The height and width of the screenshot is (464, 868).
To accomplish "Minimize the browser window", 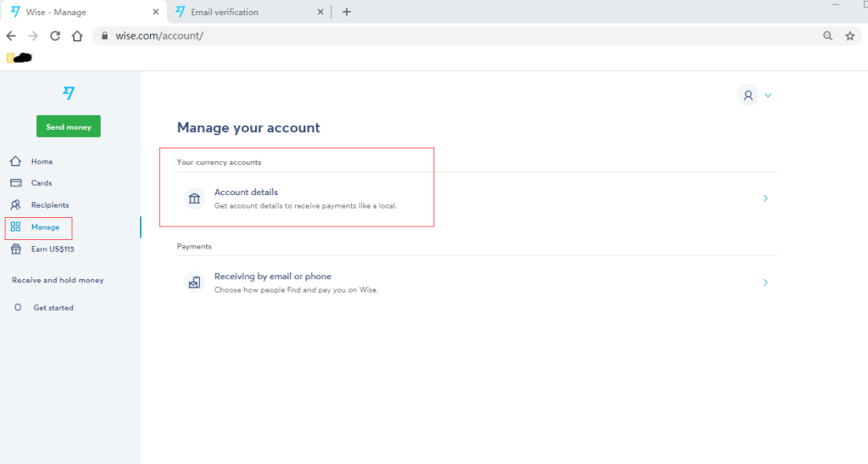I will click(835, 5).
